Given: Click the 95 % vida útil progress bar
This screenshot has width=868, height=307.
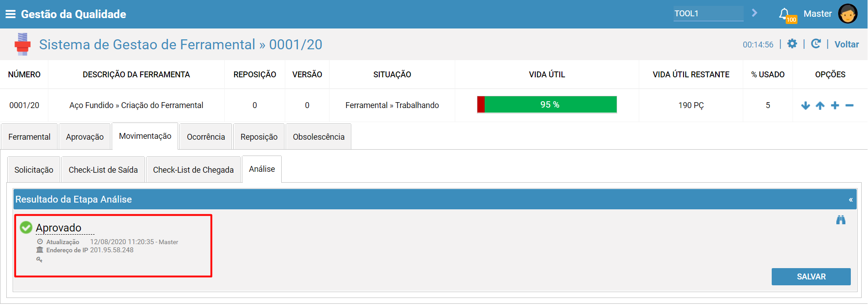Looking at the screenshot, I should click(547, 104).
